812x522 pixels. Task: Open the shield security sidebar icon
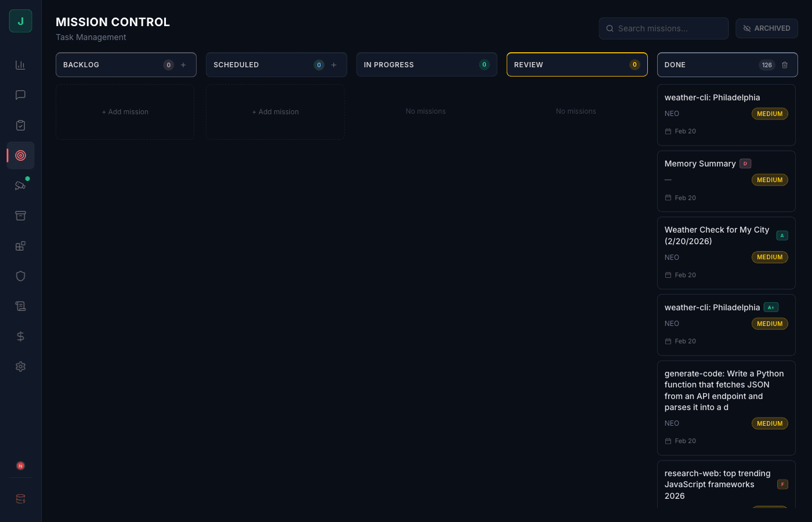pyautogui.click(x=20, y=276)
